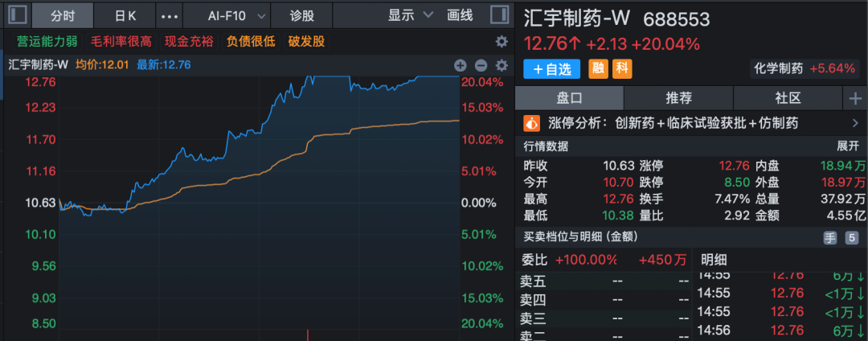868x341 pixels.
Task: Click the 营运能力弱 tag
Action: pos(47,42)
